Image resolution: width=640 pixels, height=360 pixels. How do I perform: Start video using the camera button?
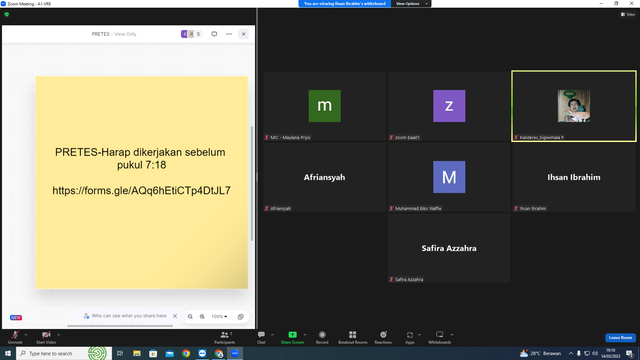[x=46, y=337]
